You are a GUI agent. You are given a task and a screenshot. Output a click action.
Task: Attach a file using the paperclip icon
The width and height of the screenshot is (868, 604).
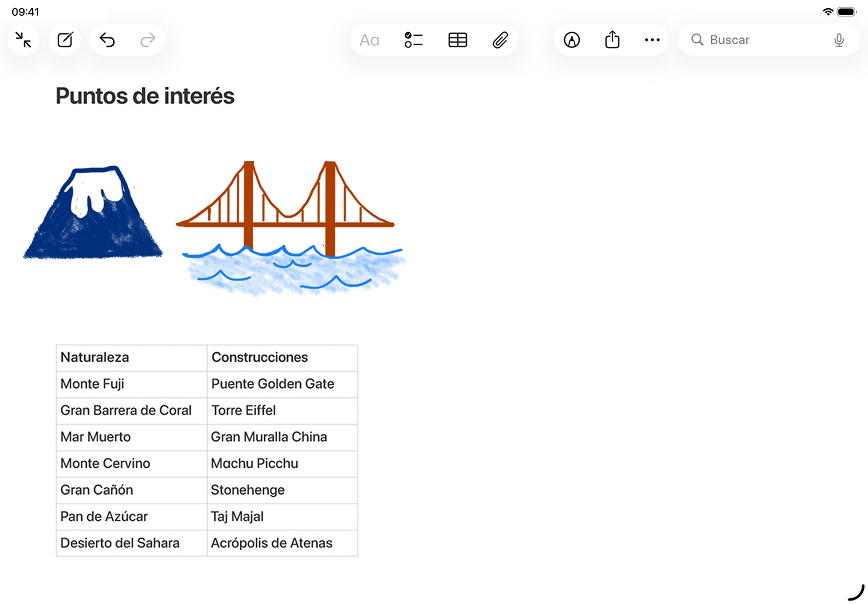pos(500,40)
